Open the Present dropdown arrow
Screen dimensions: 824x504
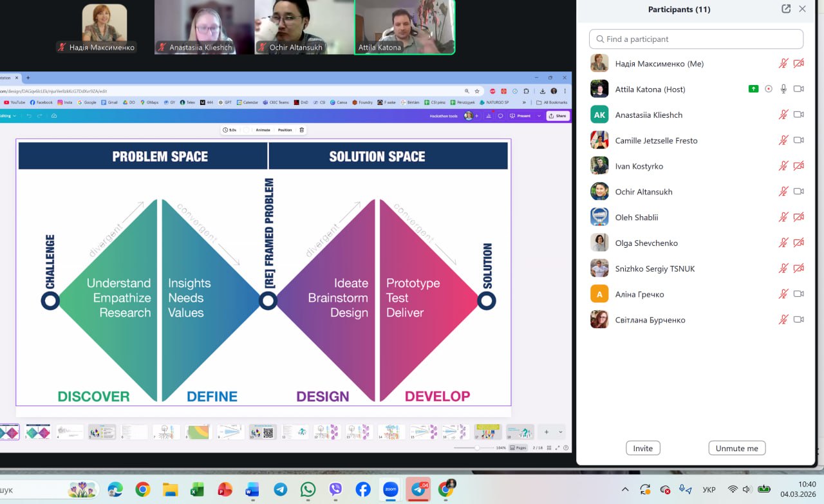(x=538, y=116)
